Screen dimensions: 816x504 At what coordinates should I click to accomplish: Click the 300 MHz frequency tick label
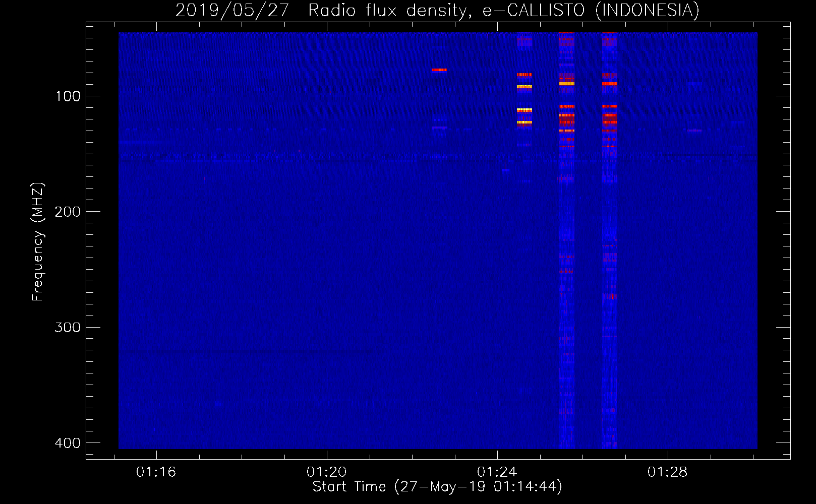point(68,328)
